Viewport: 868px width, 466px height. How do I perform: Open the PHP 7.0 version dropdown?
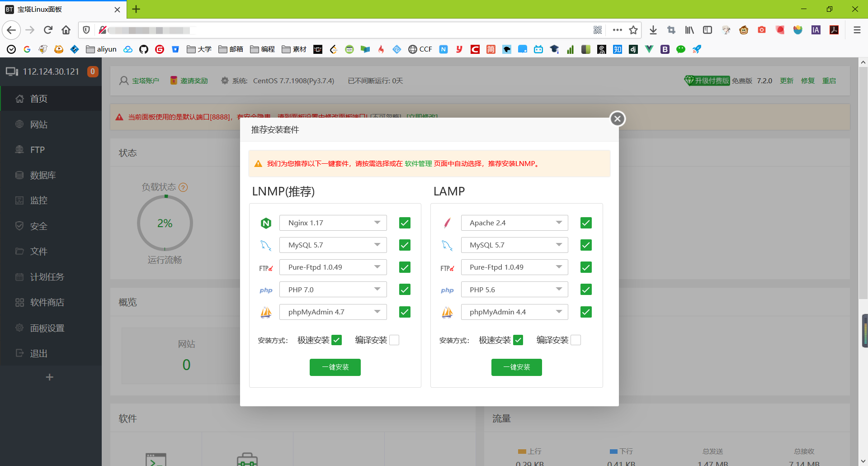pos(333,290)
